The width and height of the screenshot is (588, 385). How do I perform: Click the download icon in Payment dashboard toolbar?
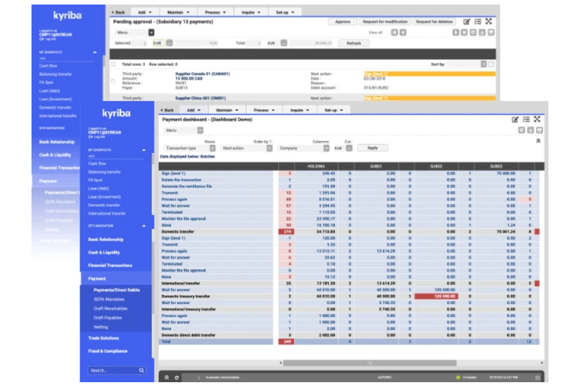tap(530, 130)
